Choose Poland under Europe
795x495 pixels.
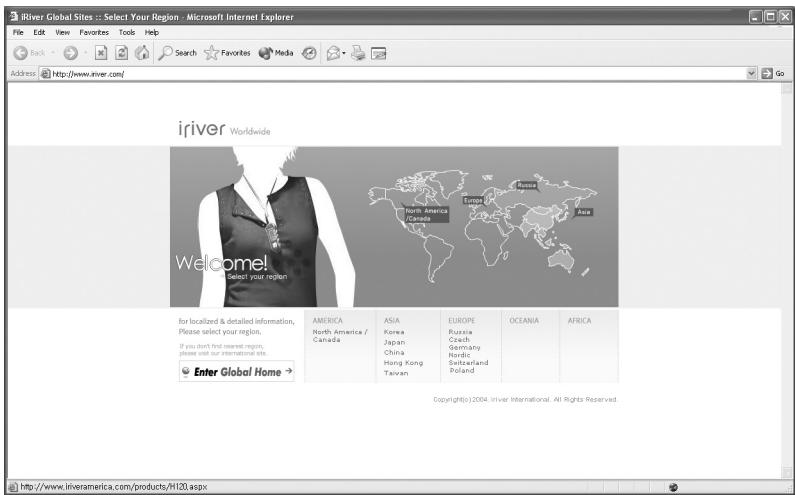point(462,370)
